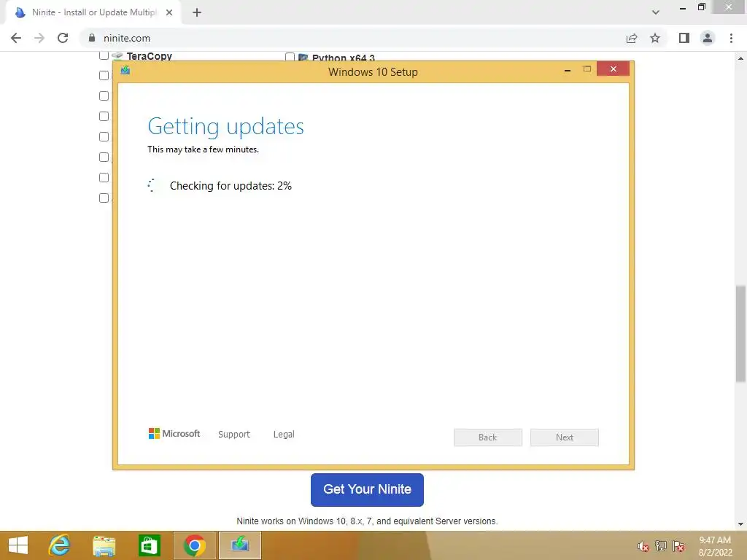View site info via the lock icon

(92, 38)
